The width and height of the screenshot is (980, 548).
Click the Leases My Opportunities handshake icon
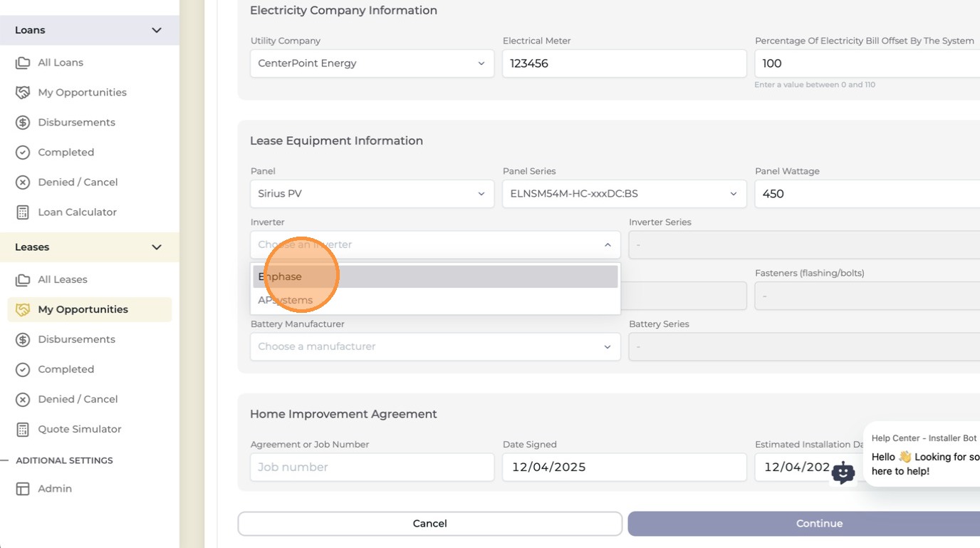23,310
